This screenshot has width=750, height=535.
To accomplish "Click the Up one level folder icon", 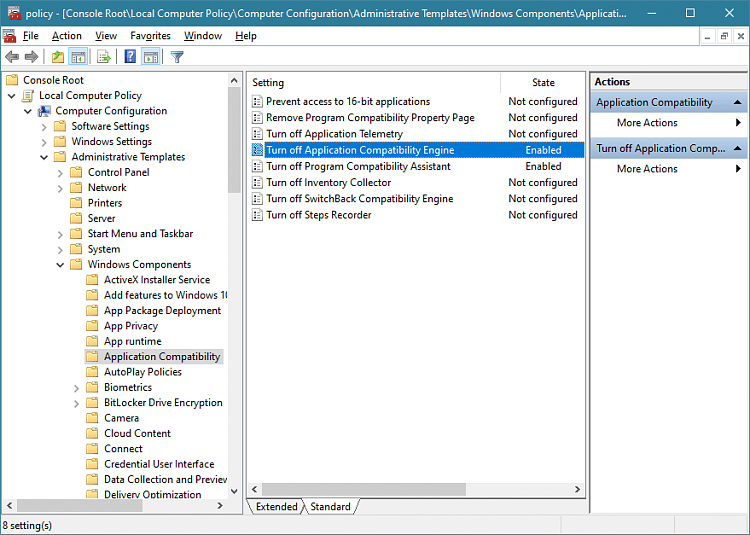I will point(58,57).
